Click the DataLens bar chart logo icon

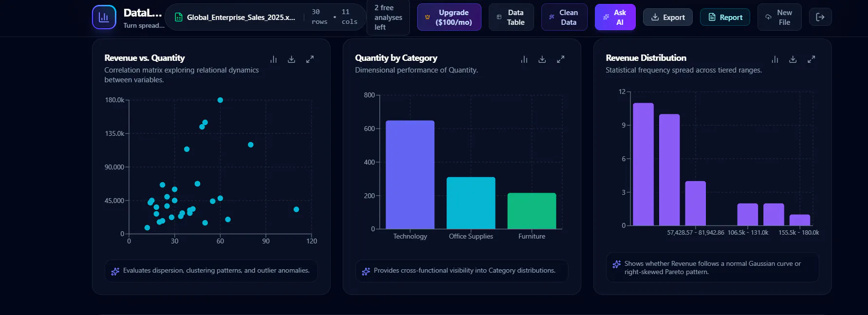tap(104, 17)
